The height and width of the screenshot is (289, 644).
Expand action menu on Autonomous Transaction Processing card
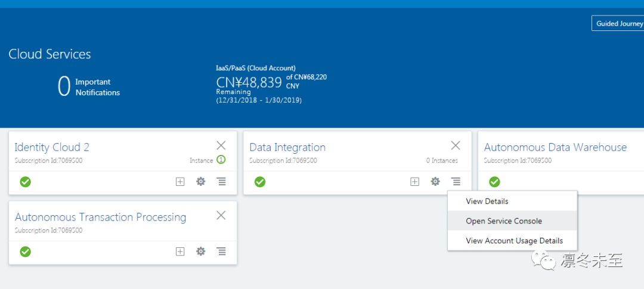(221, 251)
